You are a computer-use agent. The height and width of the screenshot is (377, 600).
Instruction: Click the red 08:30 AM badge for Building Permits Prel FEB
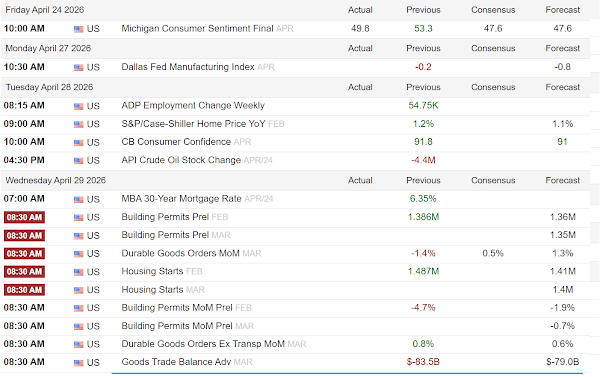[24, 217]
